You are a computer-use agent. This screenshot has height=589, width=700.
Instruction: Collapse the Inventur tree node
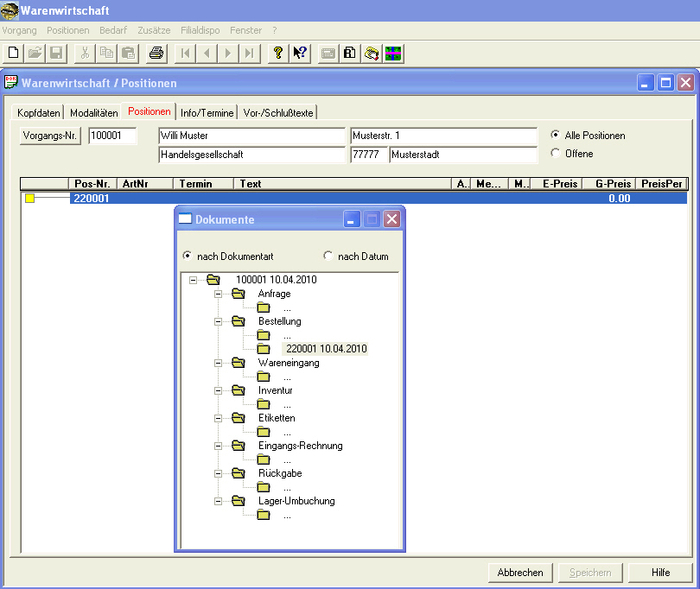click(x=218, y=391)
